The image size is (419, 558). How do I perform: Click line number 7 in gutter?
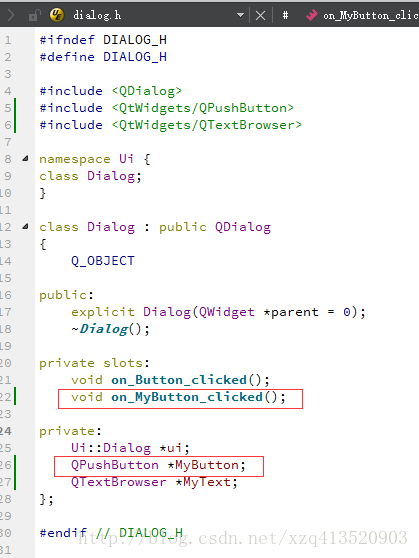(x=8, y=142)
